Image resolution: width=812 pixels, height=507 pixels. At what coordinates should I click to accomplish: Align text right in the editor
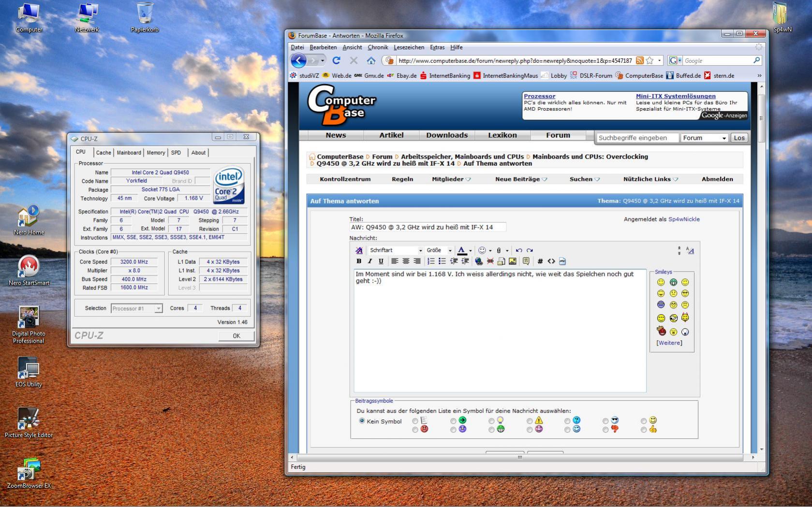pos(417,261)
